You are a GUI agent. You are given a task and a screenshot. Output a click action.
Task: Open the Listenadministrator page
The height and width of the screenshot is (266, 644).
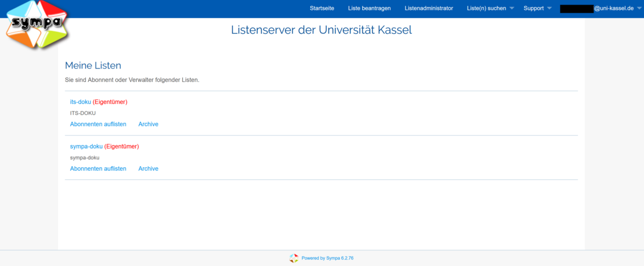click(429, 8)
